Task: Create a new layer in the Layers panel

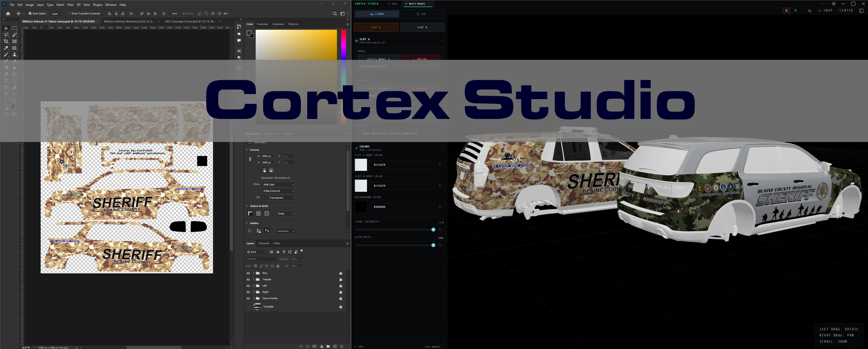Action: pos(335,346)
